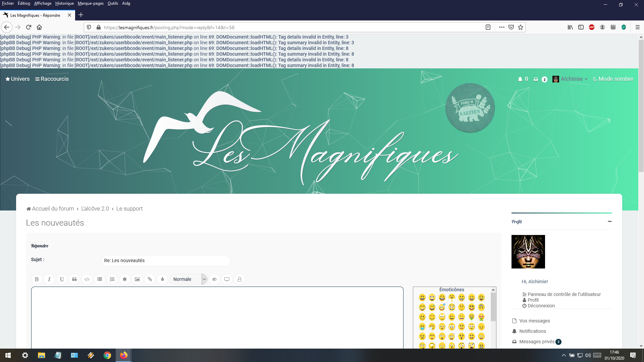Open private messages inbox icon in header

(540, 79)
